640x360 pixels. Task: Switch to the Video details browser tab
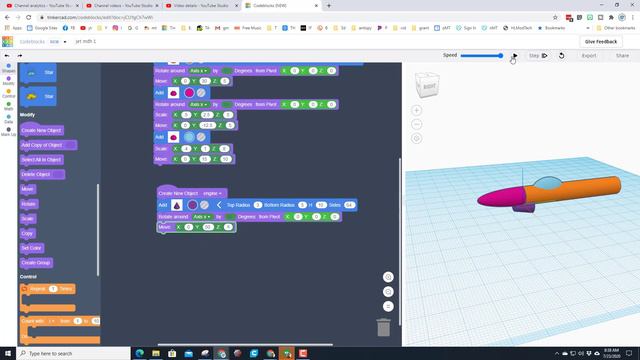(202, 6)
